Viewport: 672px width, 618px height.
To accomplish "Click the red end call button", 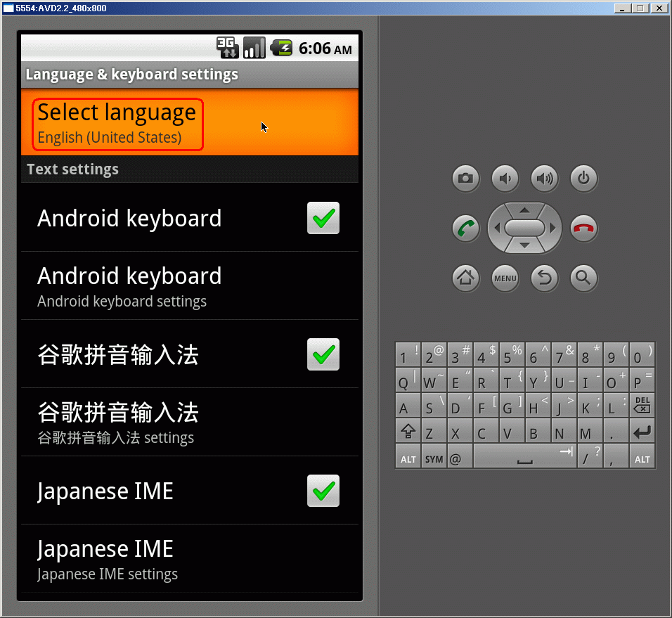I will pyautogui.click(x=583, y=228).
